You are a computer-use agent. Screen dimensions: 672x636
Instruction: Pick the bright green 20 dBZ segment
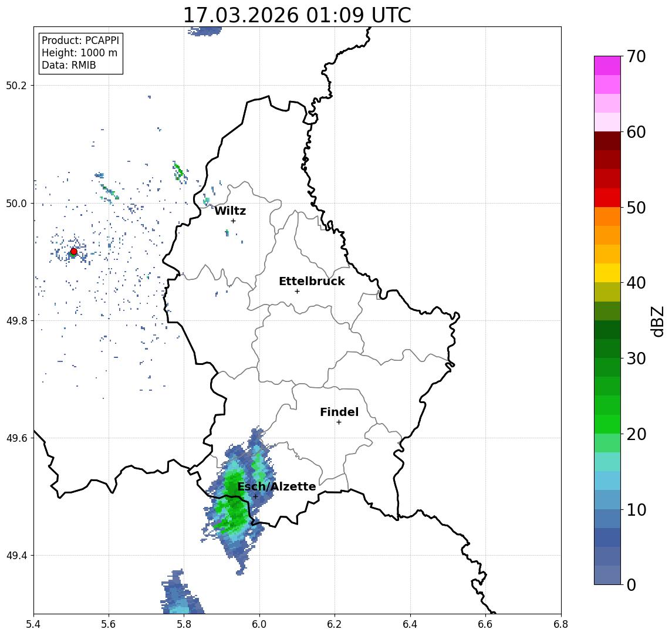coord(607,424)
